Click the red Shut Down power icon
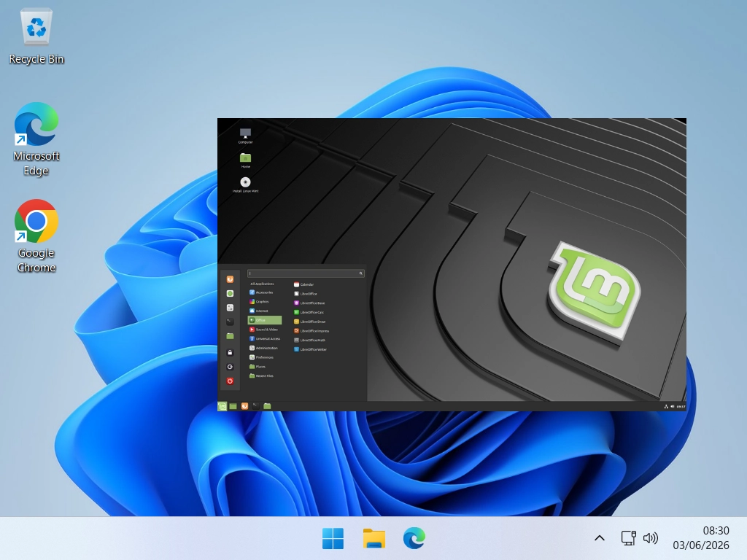This screenshot has width=747, height=560. coord(230,381)
